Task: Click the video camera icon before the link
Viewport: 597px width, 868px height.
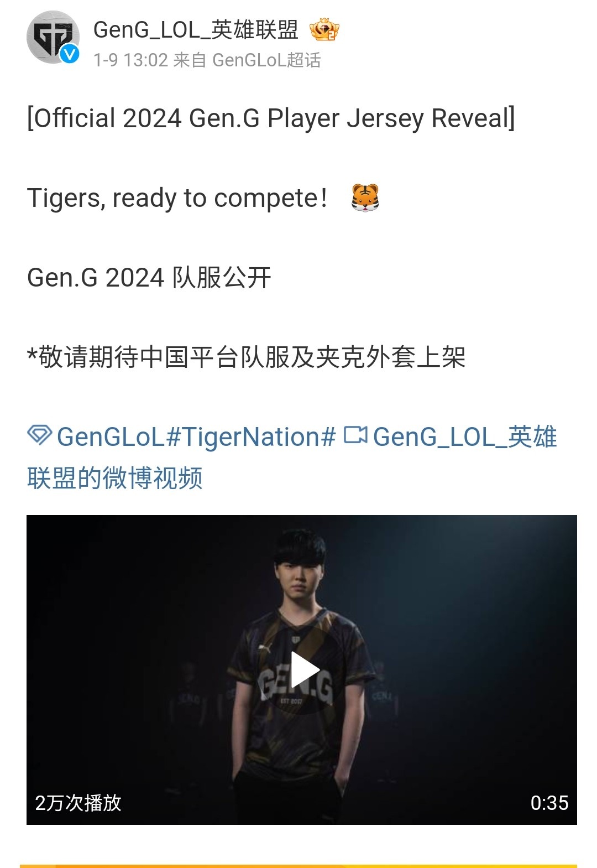Action: coord(355,435)
